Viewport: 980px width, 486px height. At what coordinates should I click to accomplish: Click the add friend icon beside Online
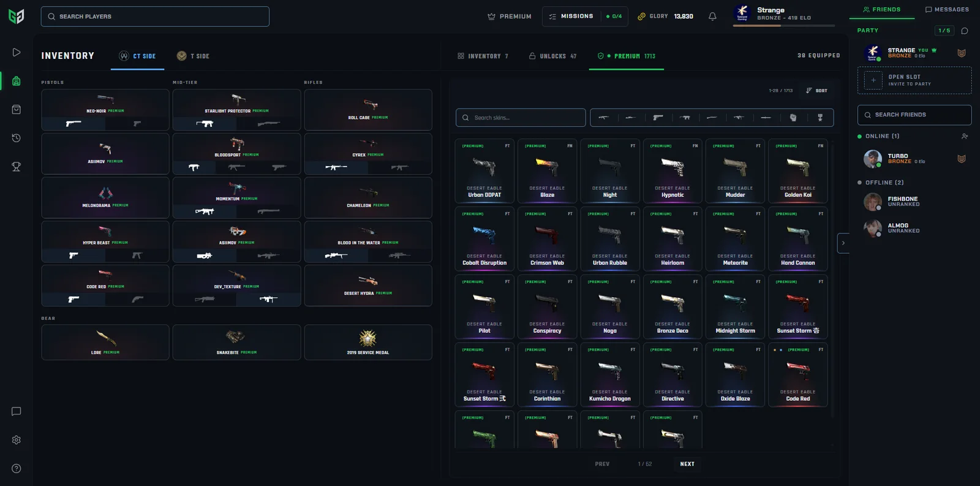point(965,136)
